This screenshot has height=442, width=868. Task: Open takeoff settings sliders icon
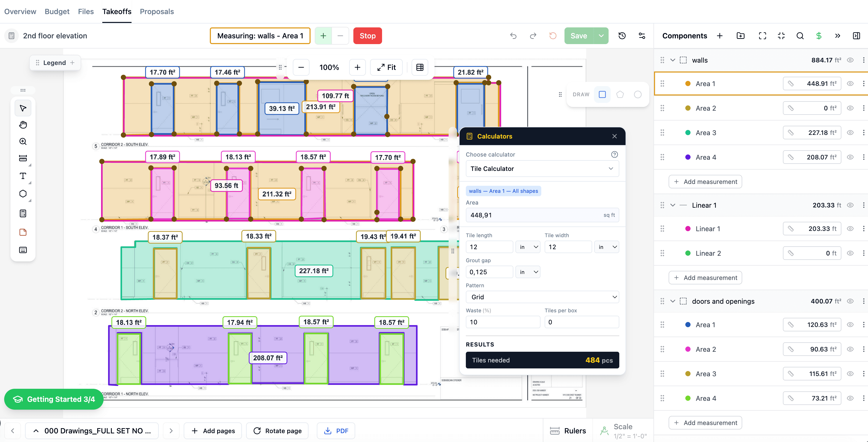click(x=642, y=36)
